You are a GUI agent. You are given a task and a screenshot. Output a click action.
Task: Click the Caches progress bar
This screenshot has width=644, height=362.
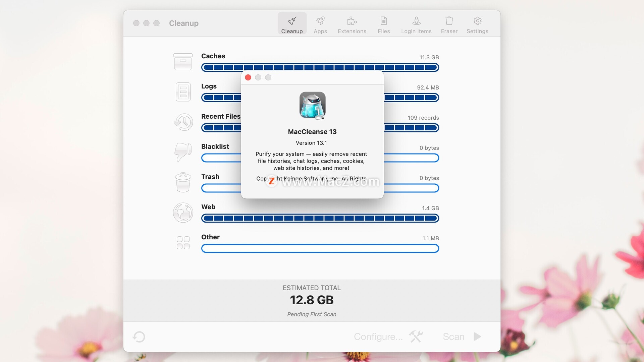coord(320,67)
